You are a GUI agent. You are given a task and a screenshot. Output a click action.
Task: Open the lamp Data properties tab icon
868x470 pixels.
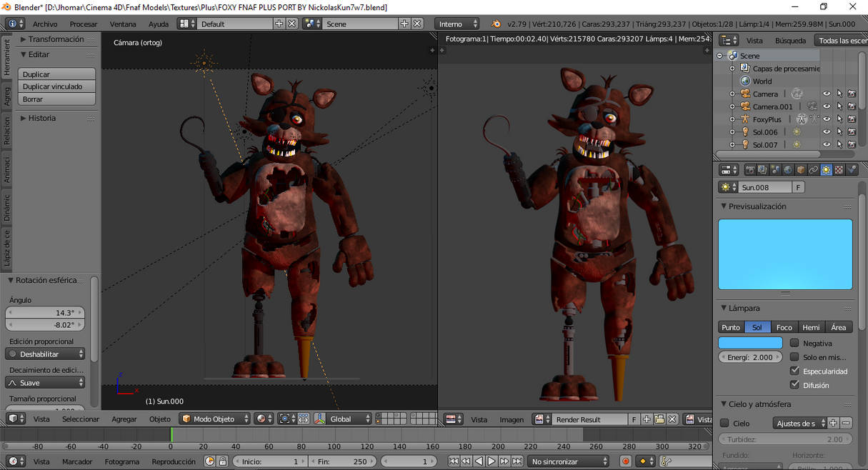click(x=827, y=170)
